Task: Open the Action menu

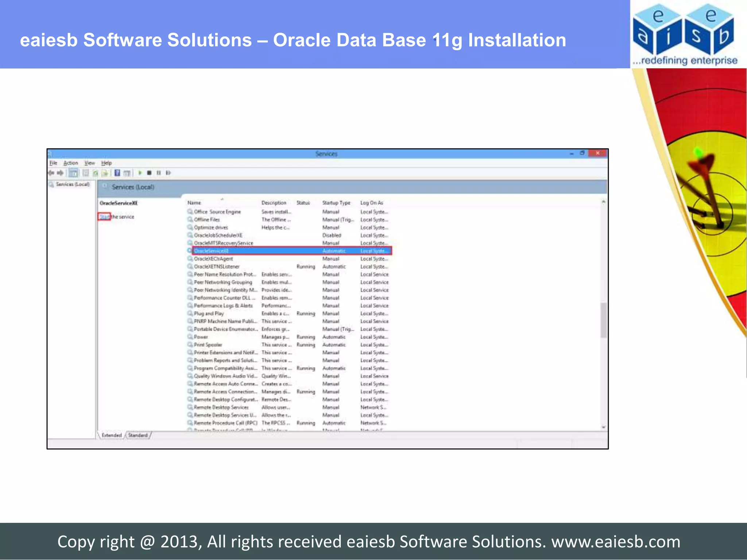Action: pos(71,163)
